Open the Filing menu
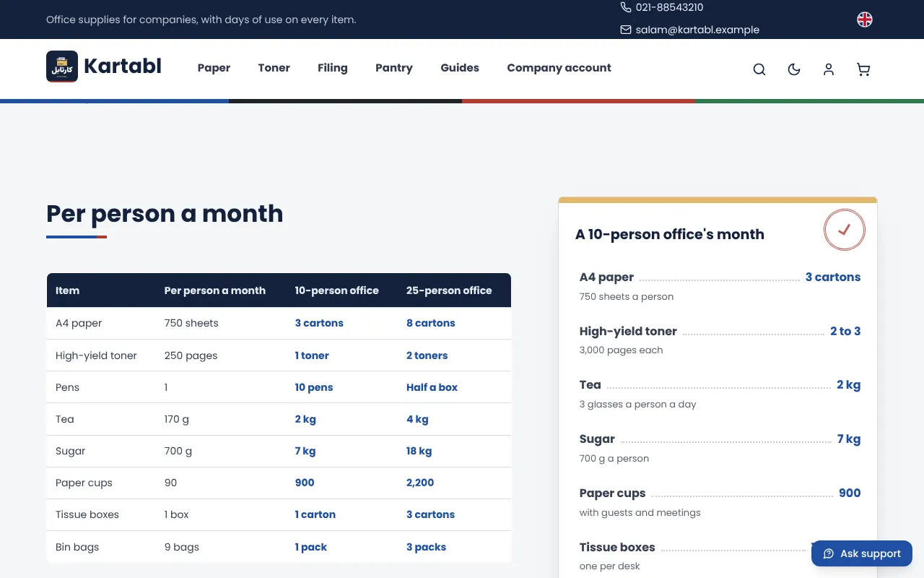 point(333,68)
